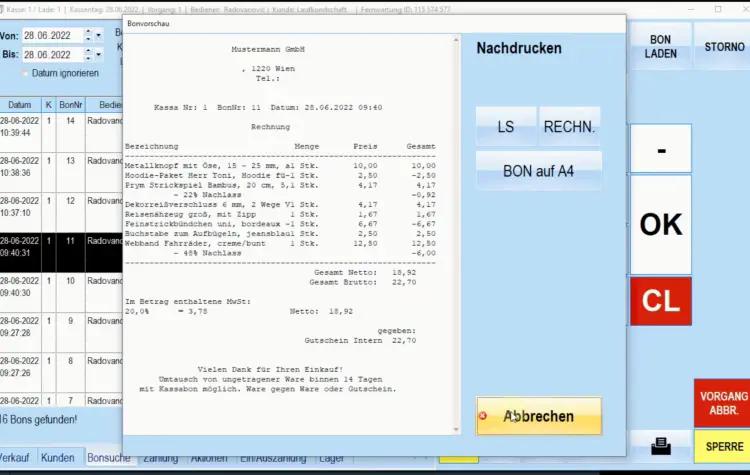Open the Von date dropdown arrow
The image size is (750, 475).
(99, 35)
